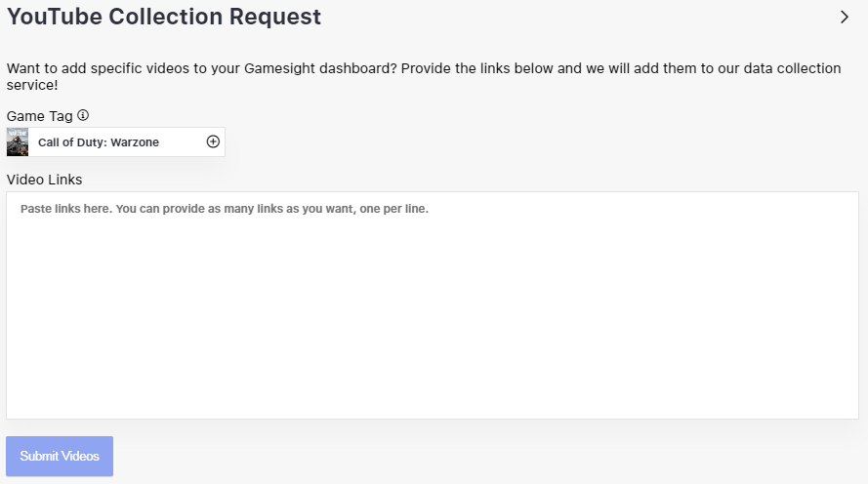Submit the form with Submit Videos

point(60,457)
